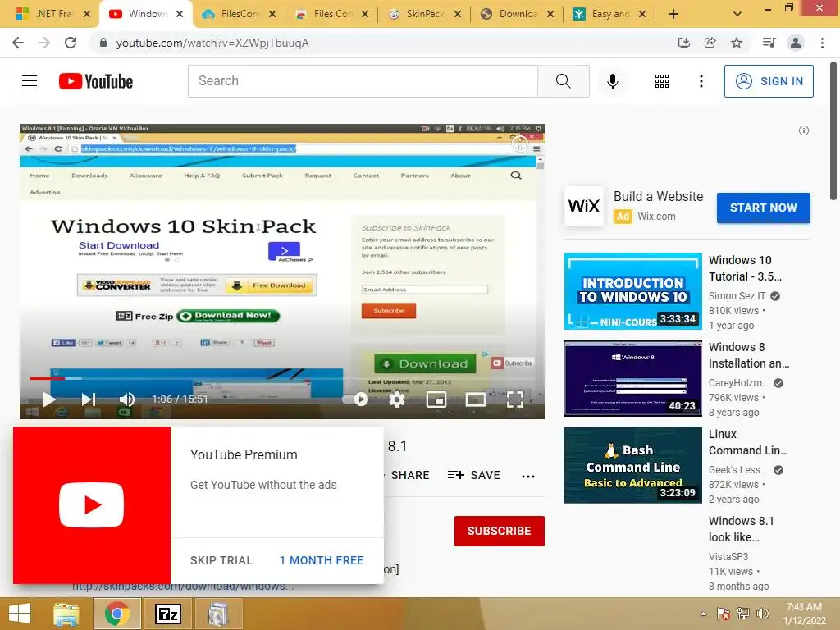
Task: Accept 1 MONTH FREE offer
Action: point(322,560)
